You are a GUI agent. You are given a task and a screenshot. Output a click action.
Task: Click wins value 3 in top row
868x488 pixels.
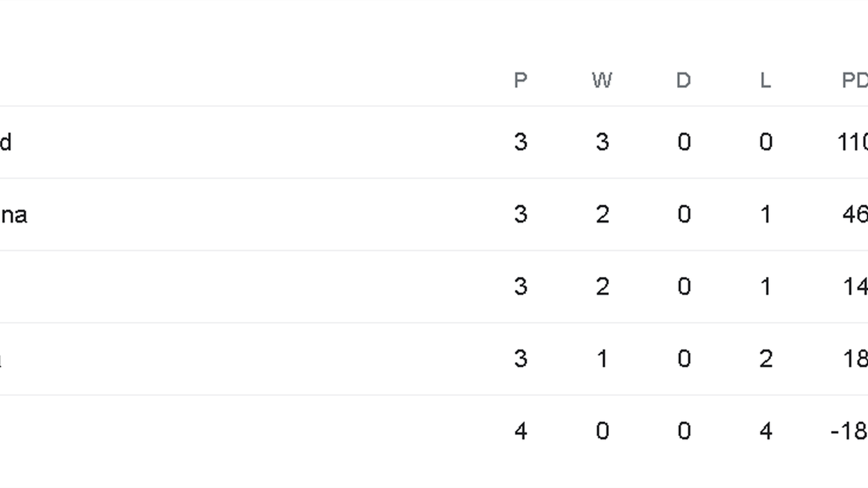tap(602, 142)
